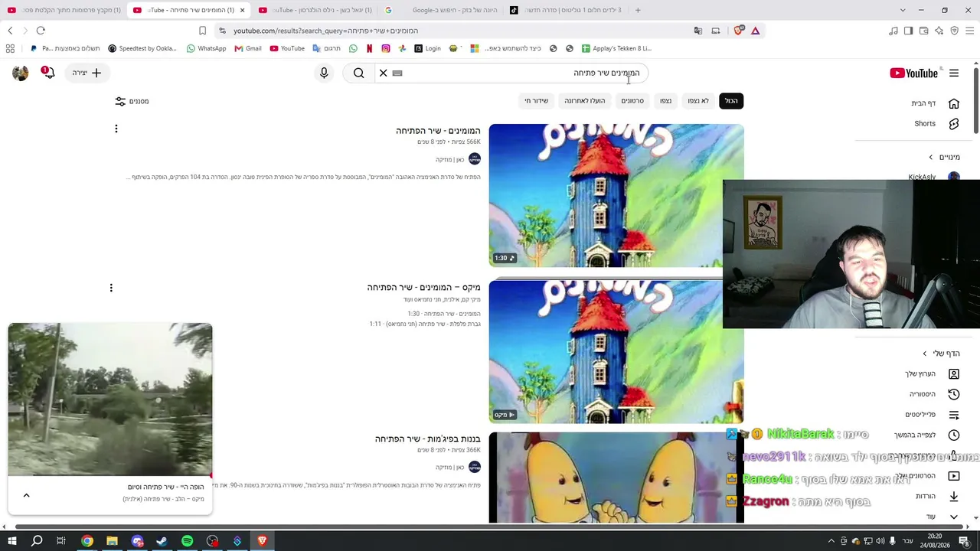Screen dimensions: 980x551
Task: Select the 'סרטונים' filter chip
Action: (x=632, y=101)
